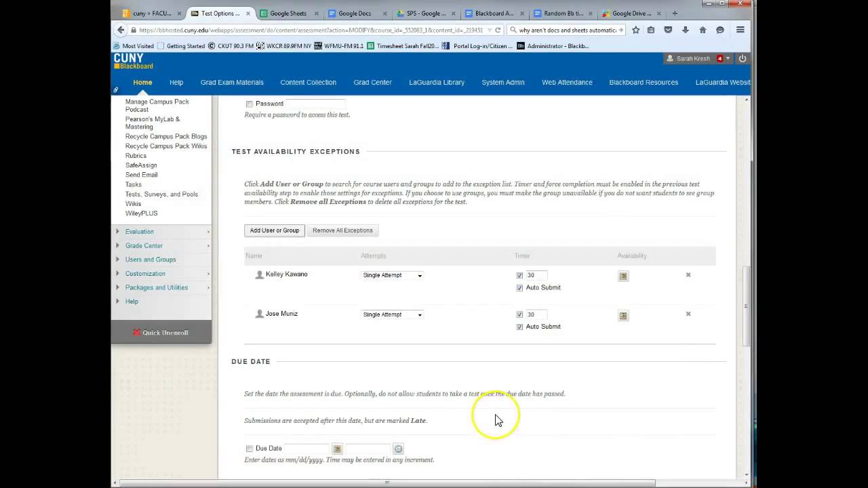Screen dimensions: 868x488
Task: Click the Due Date date input field
Action: 307,449
